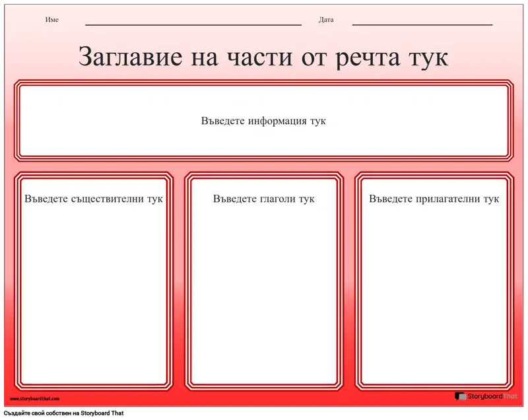Click empty space in the прилагателни box
The height and width of the screenshot is (420, 528).
click(434, 297)
